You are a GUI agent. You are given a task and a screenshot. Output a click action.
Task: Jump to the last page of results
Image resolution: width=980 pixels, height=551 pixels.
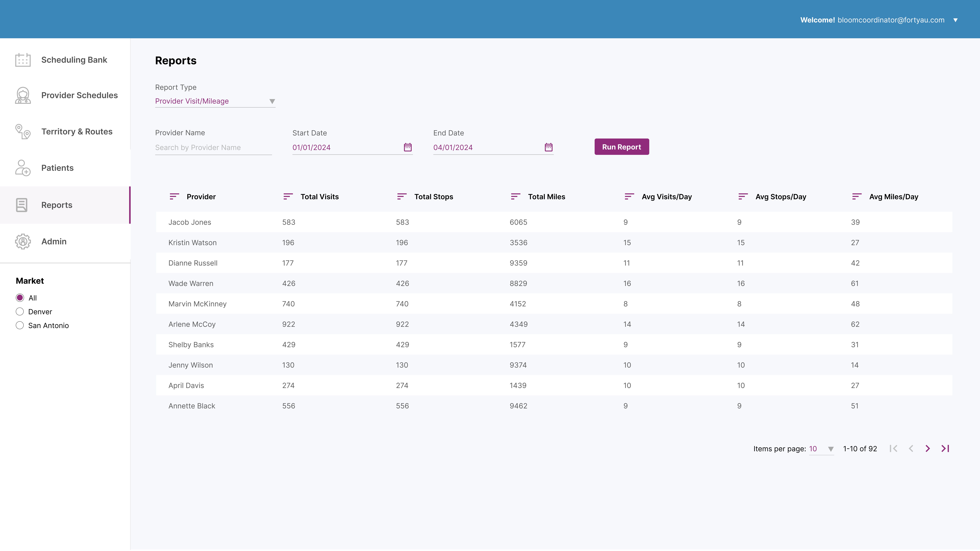click(945, 449)
